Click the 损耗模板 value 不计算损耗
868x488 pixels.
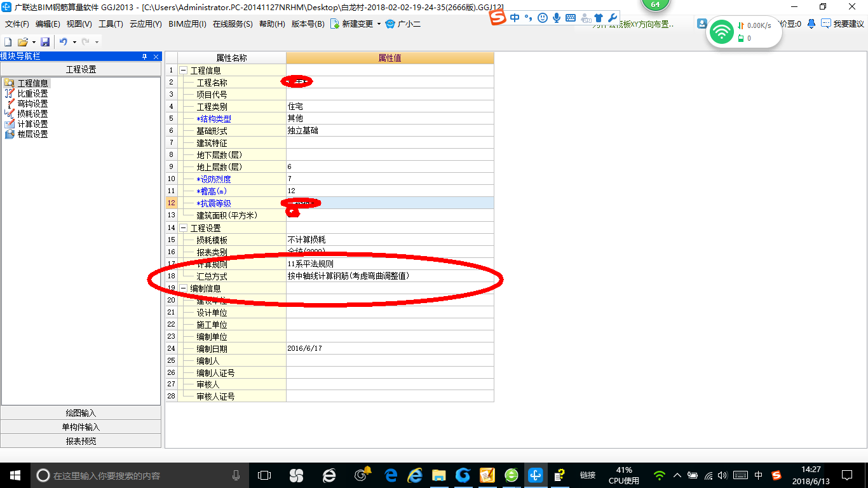pos(390,240)
